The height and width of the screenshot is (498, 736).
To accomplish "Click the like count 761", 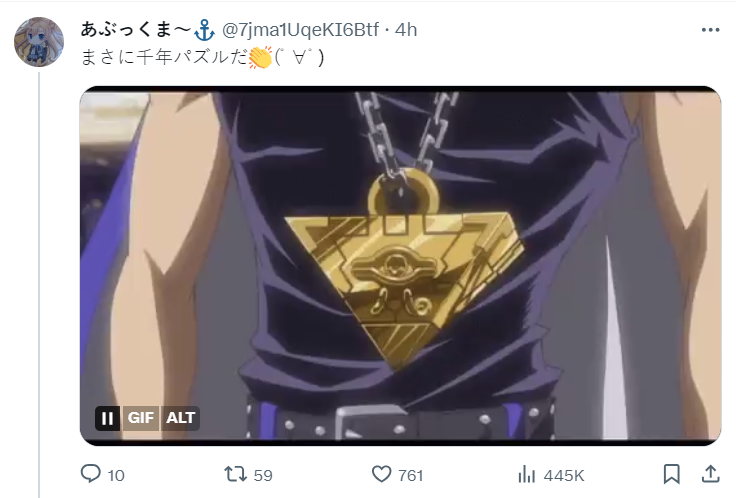I will tap(411, 475).
